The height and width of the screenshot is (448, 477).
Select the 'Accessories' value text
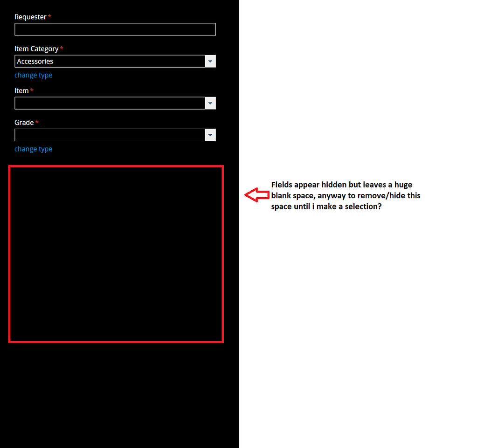point(35,61)
